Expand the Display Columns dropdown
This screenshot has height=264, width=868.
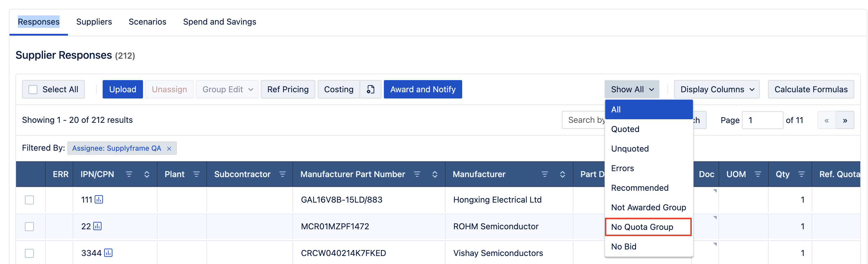pyautogui.click(x=716, y=90)
